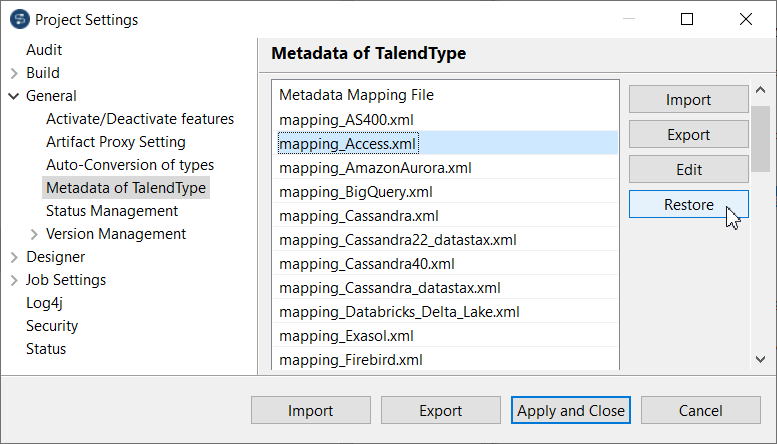Expand the Designer tree node

(x=14, y=257)
